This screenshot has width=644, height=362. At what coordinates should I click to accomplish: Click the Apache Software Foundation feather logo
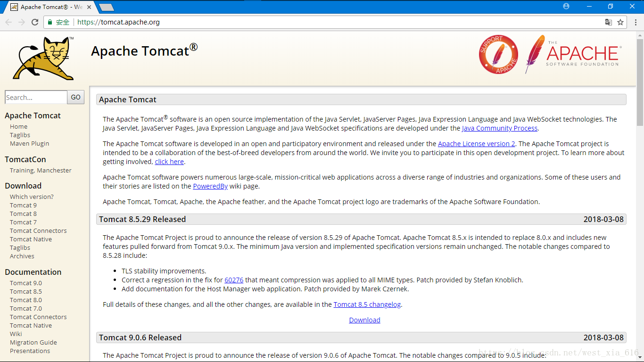[574, 54]
